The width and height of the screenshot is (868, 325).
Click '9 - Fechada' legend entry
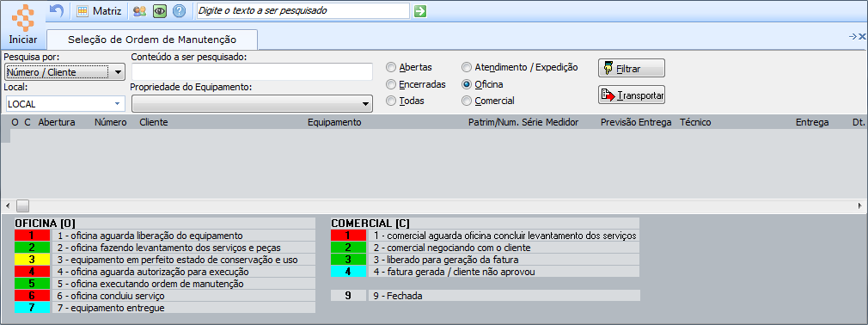[x=397, y=297]
